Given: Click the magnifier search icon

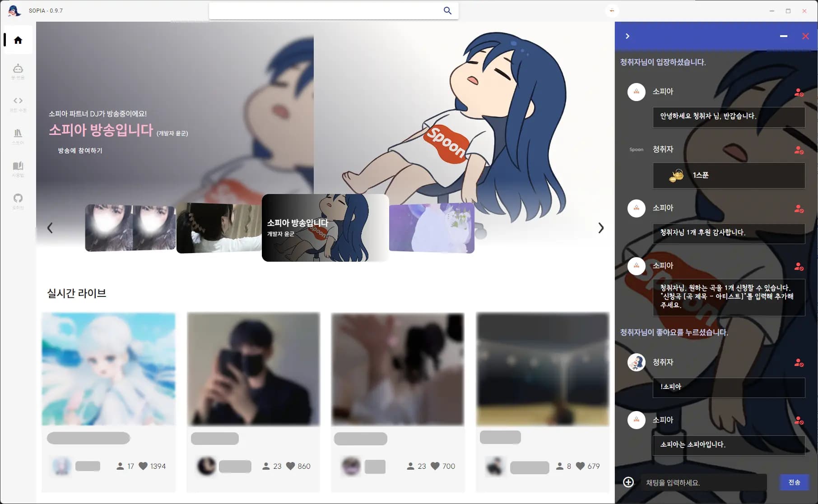Looking at the screenshot, I should coord(447,11).
